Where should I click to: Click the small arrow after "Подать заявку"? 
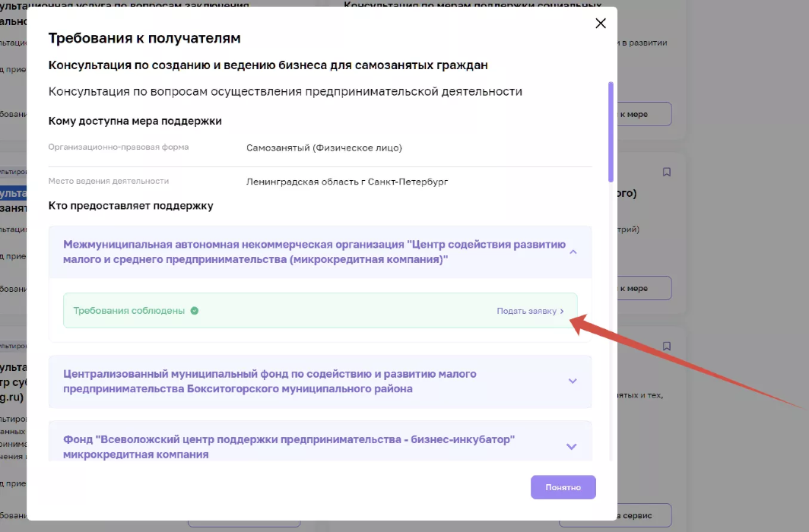563,312
